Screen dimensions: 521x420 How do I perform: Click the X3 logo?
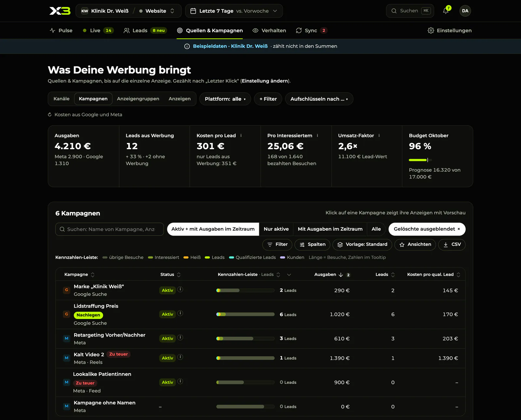[60, 11]
